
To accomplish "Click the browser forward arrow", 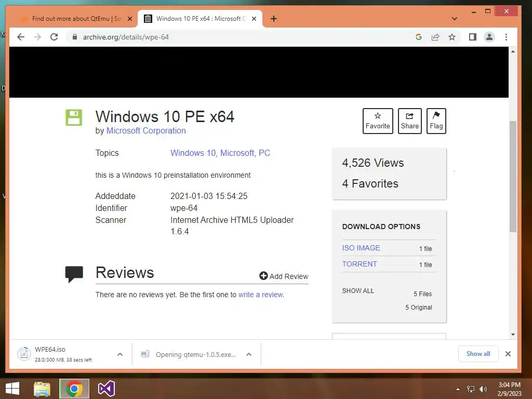I will (37, 37).
